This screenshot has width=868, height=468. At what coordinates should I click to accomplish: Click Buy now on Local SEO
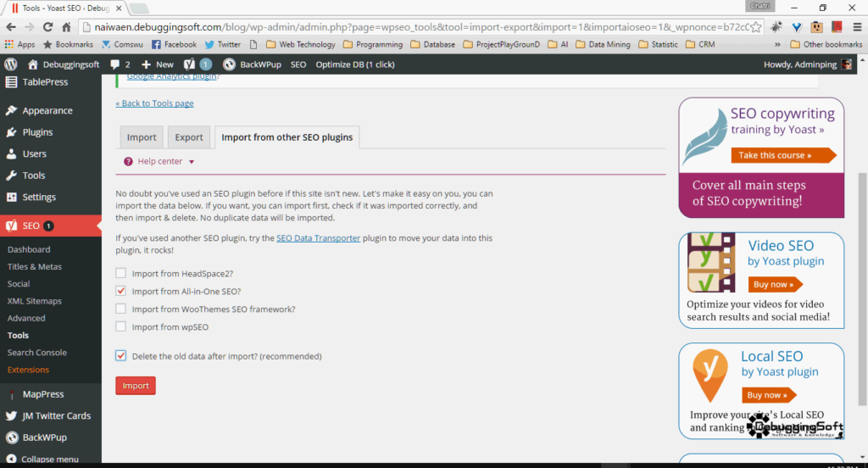tap(768, 395)
